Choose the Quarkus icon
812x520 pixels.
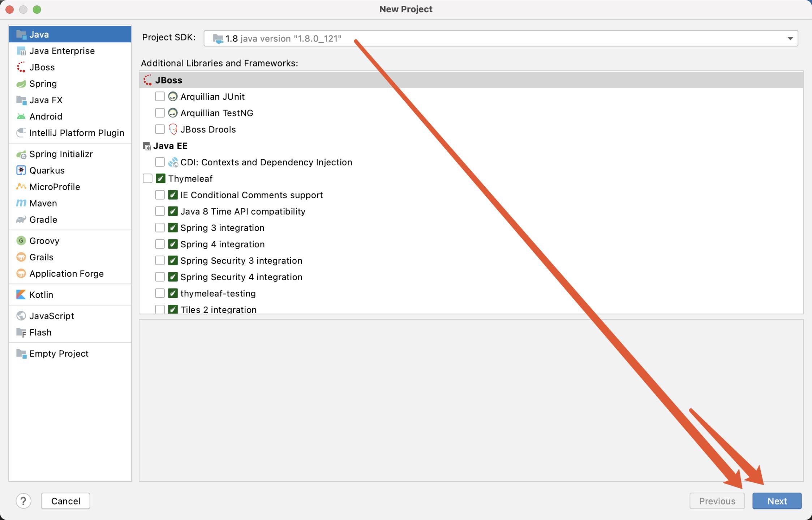click(x=21, y=170)
